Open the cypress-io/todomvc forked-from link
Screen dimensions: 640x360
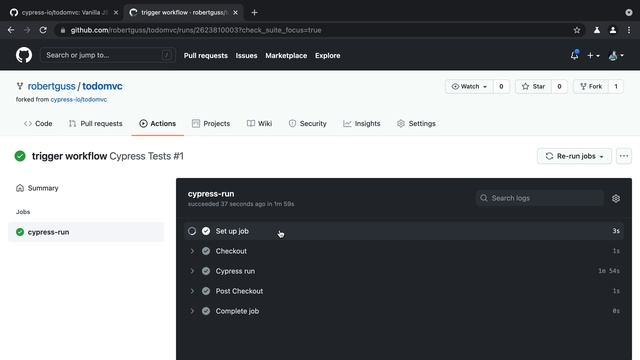(x=79, y=100)
